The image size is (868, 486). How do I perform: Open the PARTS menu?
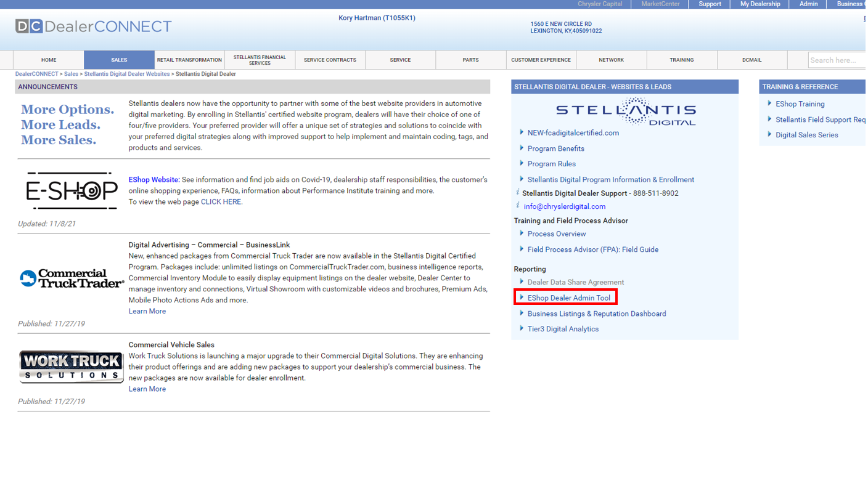tap(470, 60)
